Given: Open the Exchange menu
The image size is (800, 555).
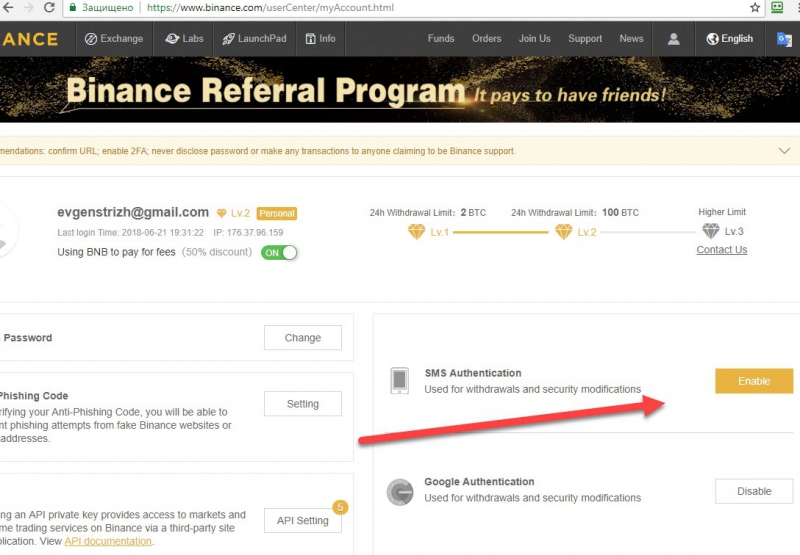Looking at the screenshot, I should click(114, 39).
